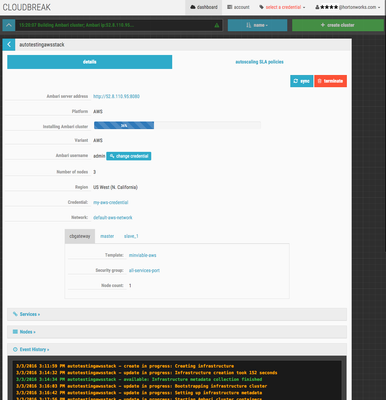The width and height of the screenshot is (386, 400).
Task: Open the default-aws-network link
Action: point(113,218)
